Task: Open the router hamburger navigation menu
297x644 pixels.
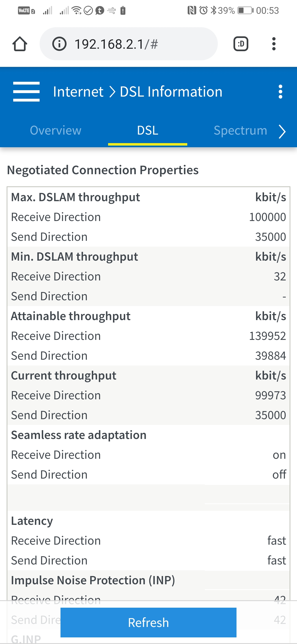Action: point(26,92)
